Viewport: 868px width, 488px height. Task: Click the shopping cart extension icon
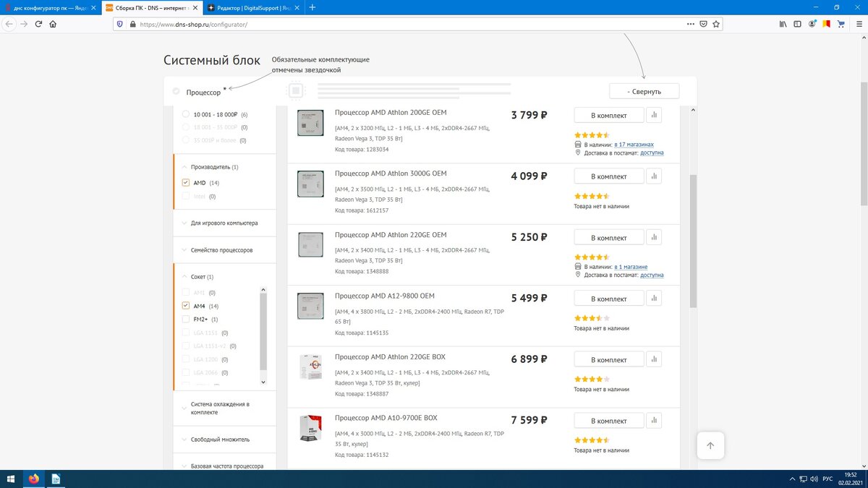click(x=841, y=24)
